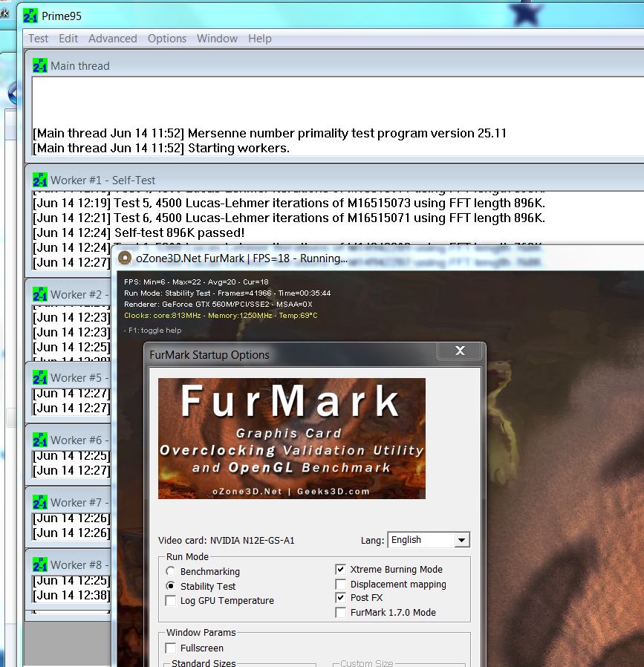The width and height of the screenshot is (644, 667).
Task: Click the Worker #8 log entry 'Jun 14 12:38'
Action: coord(71,595)
